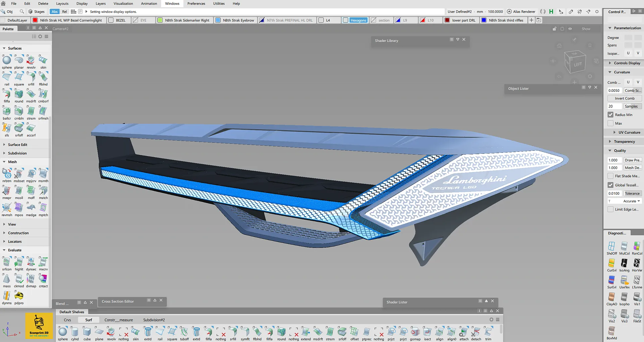Expand the Surface Edit palette section
Image resolution: width=644 pixels, height=342 pixels.
coord(17,145)
